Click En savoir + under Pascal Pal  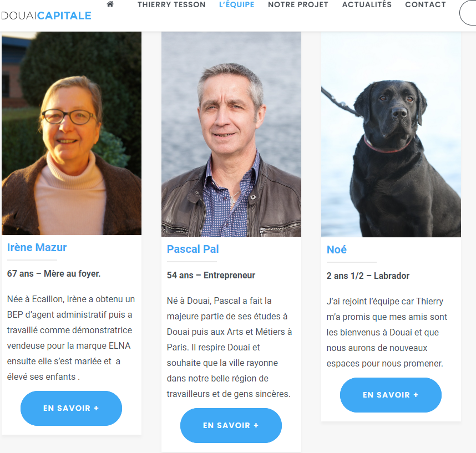tap(231, 425)
